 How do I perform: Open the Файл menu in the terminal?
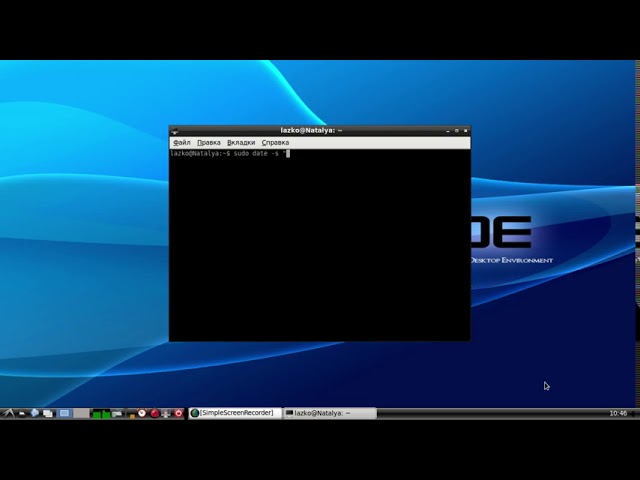click(182, 142)
